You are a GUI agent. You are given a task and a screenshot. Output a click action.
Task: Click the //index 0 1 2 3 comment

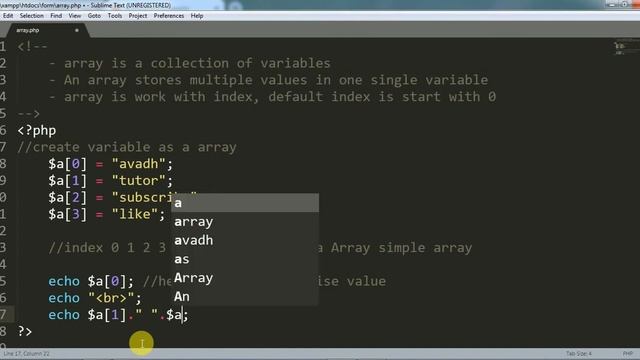[x=107, y=248]
